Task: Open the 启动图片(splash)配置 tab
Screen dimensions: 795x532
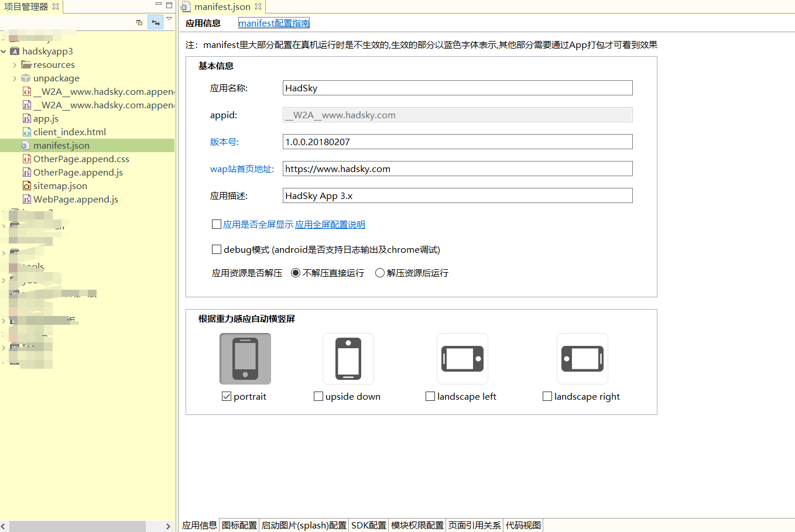Action: (304, 526)
